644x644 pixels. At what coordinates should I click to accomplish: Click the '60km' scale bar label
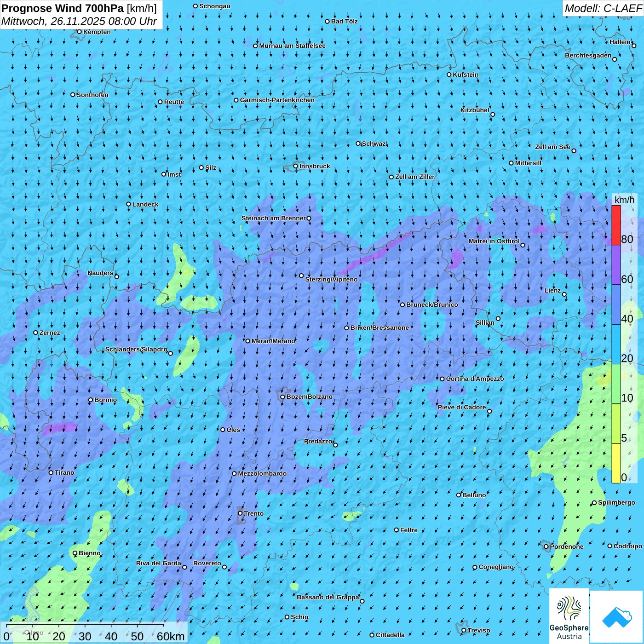click(171, 636)
